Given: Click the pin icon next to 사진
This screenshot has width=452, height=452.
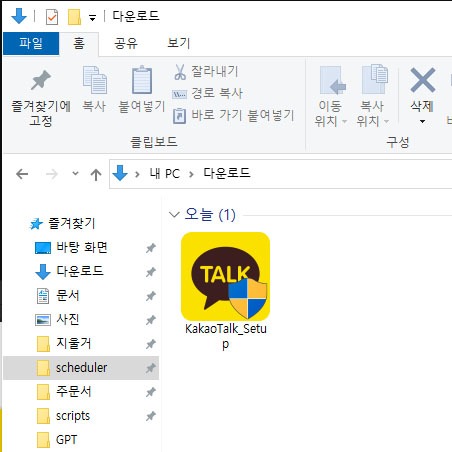Looking at the screenshot, I should (151, 320).
